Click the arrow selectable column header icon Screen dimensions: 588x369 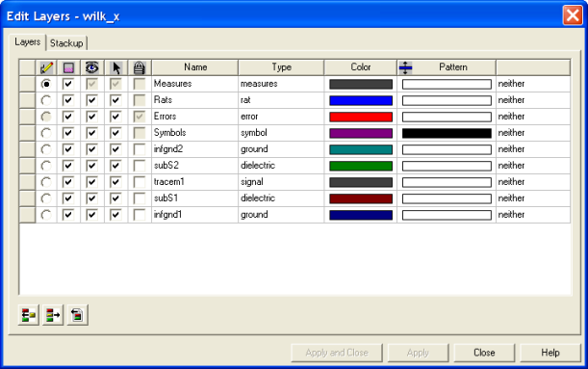tap(116, 67)
